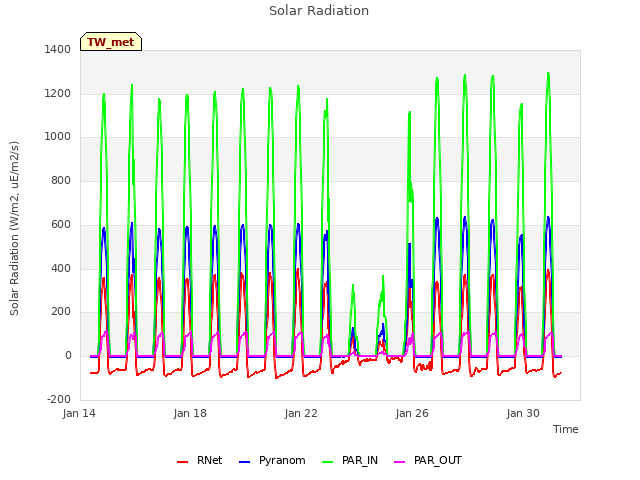Click the 1000 y-axis tick label

58,137
